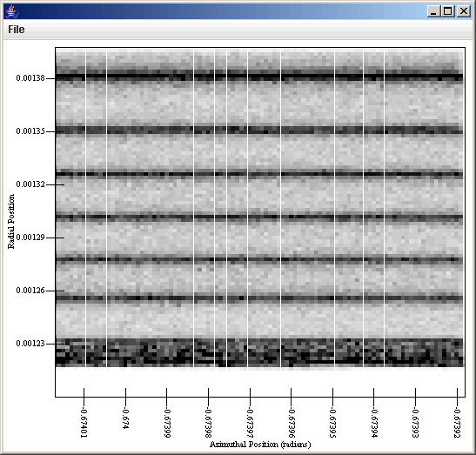Click the -0.67401 azimuthal tick label
Image resolution: width=476 pixels, height=455 pixels.
coord(84,423)
